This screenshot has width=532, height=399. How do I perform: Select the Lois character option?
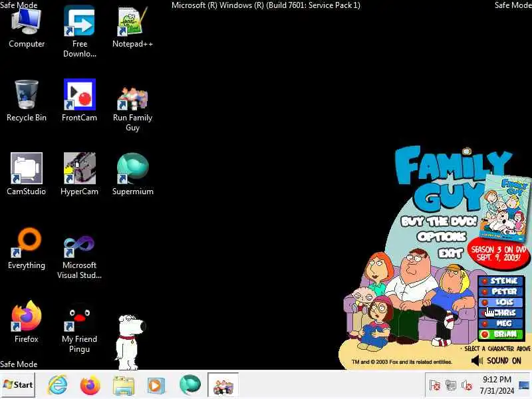[x=501, y=302]
